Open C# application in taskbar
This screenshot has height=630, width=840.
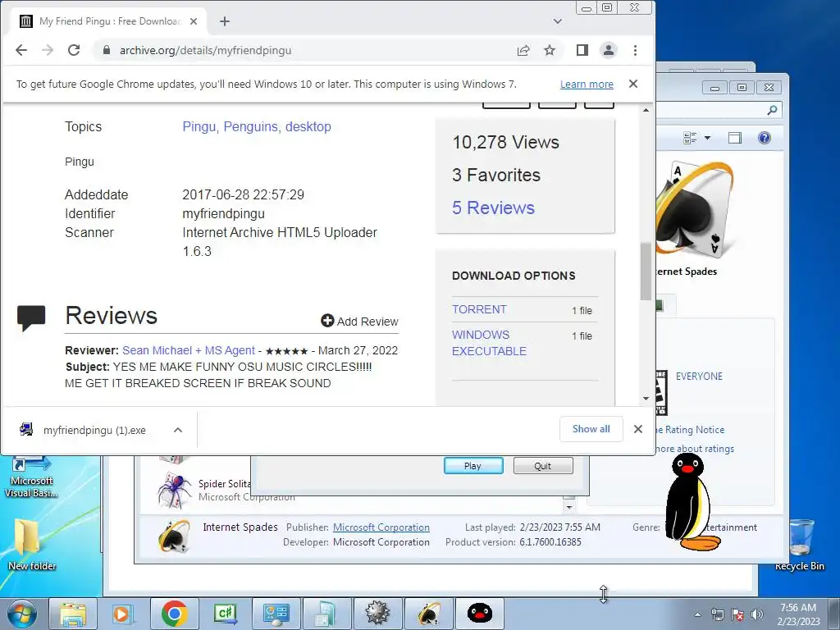(x=225, y=614)
